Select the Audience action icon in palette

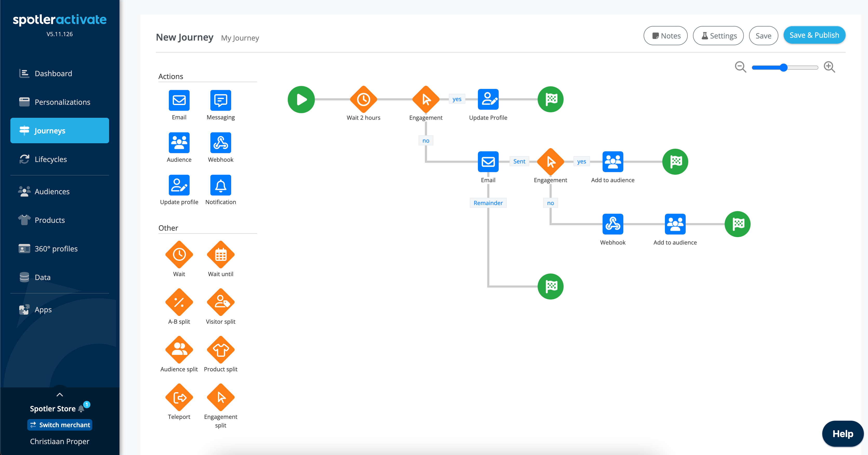(179, 143)
